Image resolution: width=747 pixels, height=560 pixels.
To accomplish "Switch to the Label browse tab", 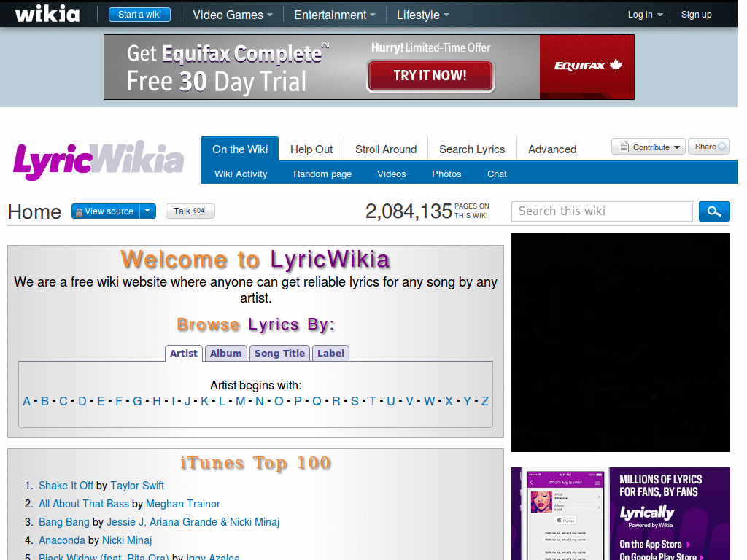I will coord(330,354).
